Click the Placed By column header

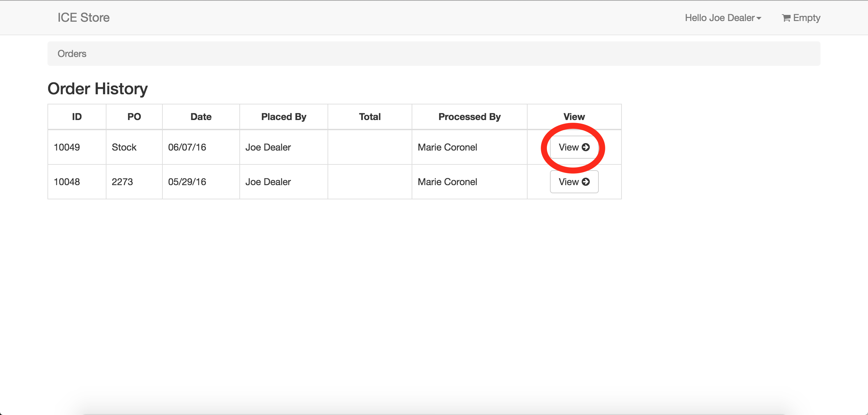click(x=283, y=117)
